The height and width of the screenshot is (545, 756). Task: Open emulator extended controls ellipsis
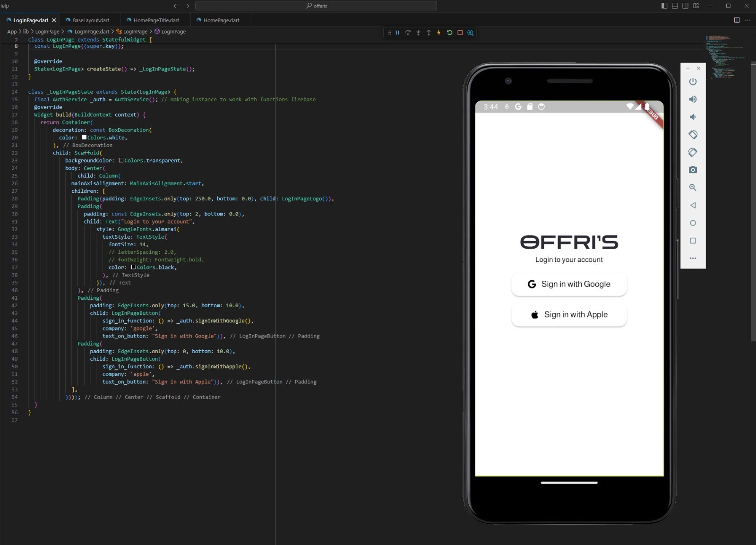[x=693, y=258]
